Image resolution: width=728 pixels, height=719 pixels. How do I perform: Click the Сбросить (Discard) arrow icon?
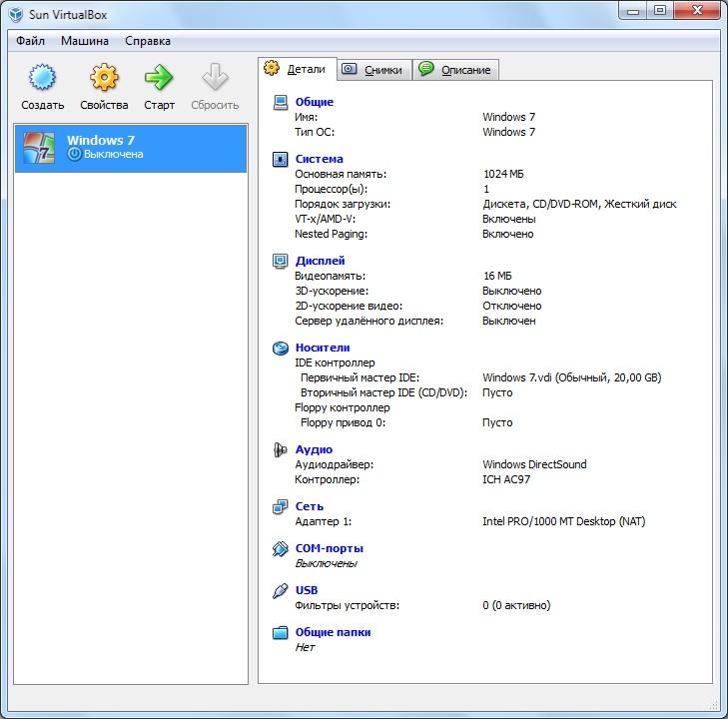[x=215, y=79]
